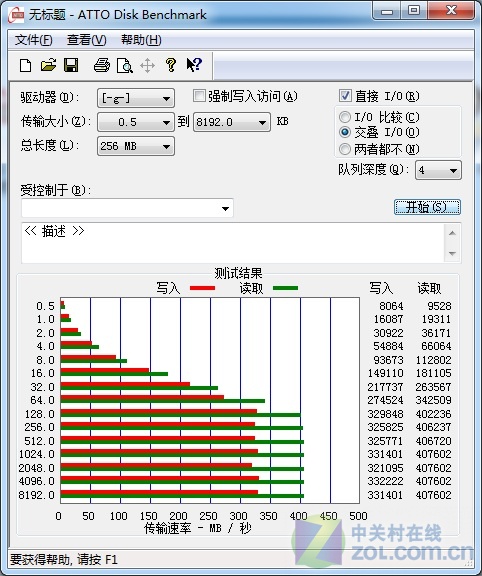Image resolution: width=482 pixels, height=576 pixels.
Task: Click write value 30922 in 2.0 row
Action: point(388,333)
